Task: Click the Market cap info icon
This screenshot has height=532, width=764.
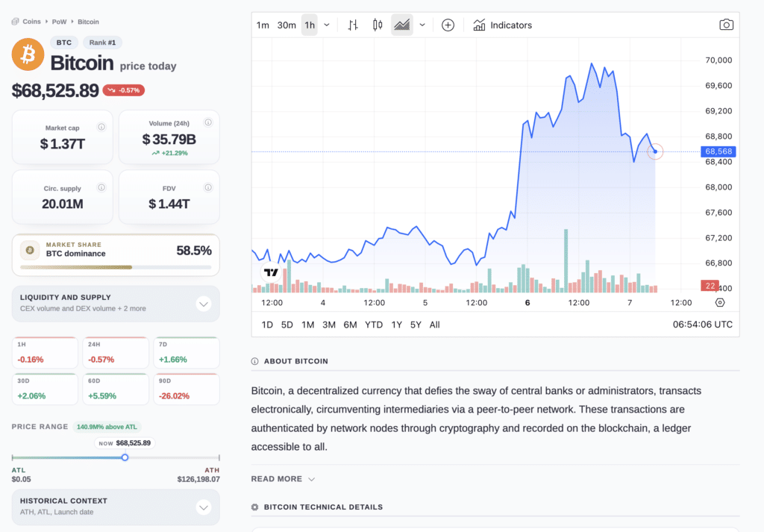Action: point(101,128)
